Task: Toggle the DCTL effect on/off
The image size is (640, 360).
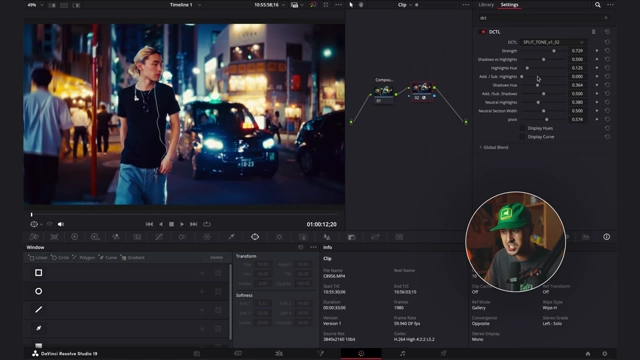Action: pyautogui.click(x=483, y=32)
